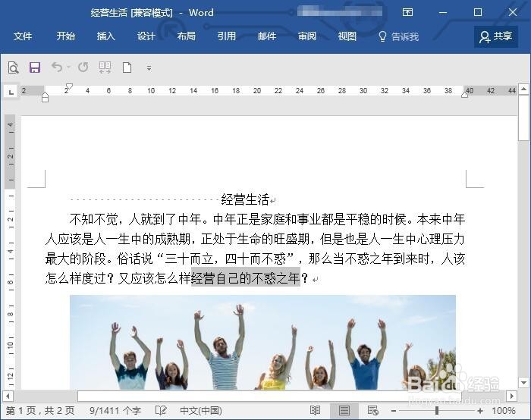Switch to the 开始 tab
Viewport: 531px width, 420px height.
point(66,36)
